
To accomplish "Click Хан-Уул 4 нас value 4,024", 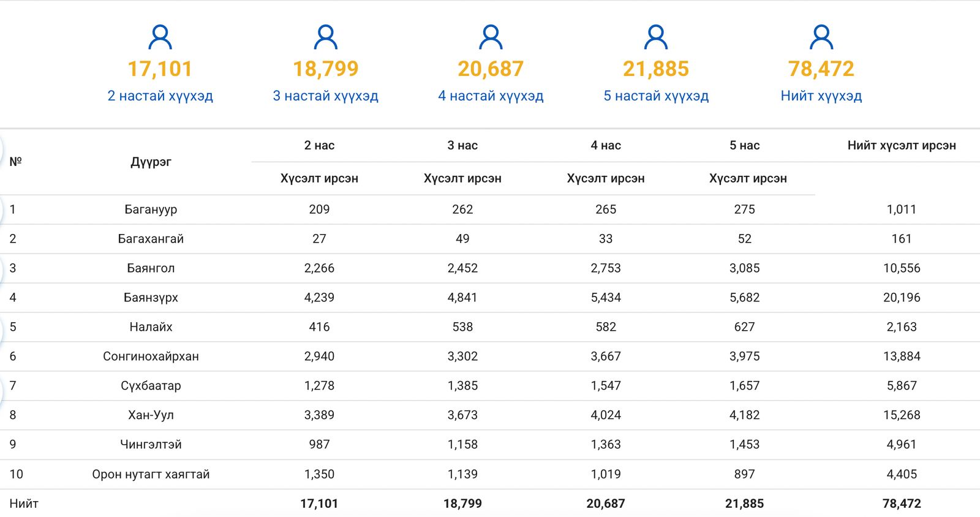I will click(x=606, y=415).
